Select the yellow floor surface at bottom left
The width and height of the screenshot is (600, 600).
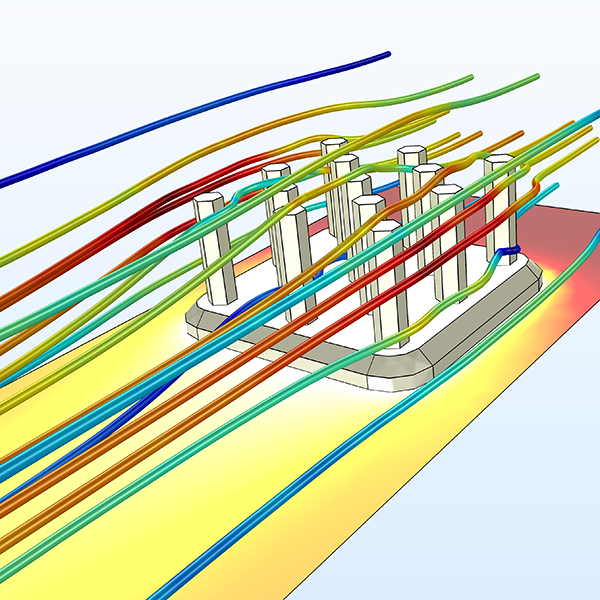[x=60, y=420]
